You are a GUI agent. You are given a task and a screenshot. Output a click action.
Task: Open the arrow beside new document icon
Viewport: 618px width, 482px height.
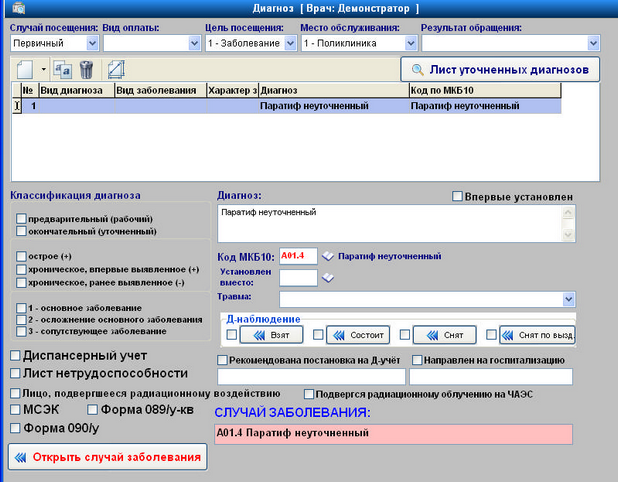pyautogui.click(x=43, y=69)
